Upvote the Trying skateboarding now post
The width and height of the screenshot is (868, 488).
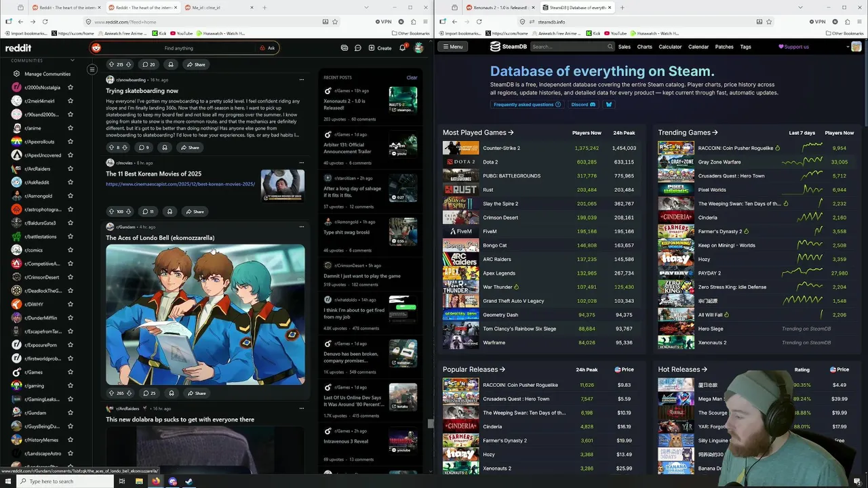[x=112, y=147]
